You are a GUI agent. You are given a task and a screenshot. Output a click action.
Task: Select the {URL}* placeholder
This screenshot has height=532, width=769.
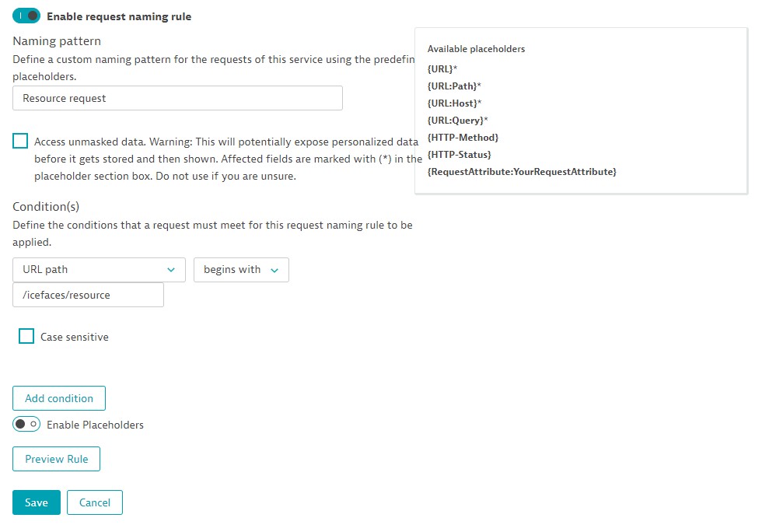[x=442, y=68]
